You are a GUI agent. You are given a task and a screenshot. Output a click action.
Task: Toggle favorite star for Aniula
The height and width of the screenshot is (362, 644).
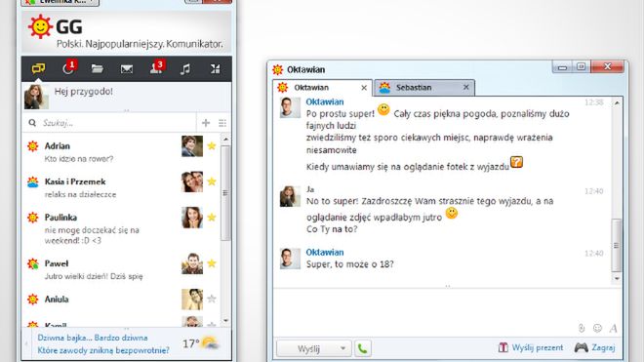pyautogui.click(x=212, y=299)
